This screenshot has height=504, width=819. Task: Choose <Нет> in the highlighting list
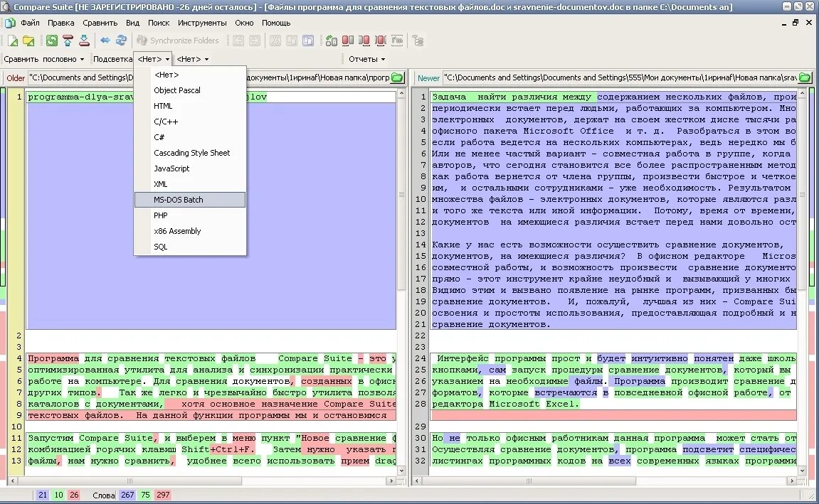[189, 75]
